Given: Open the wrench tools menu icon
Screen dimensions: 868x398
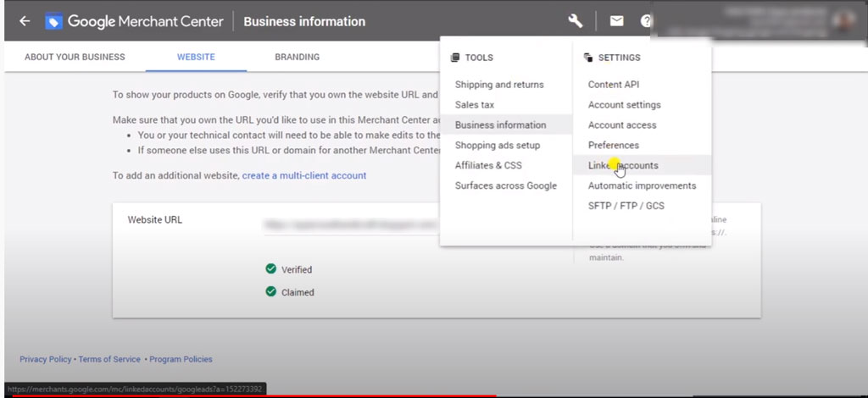Looking at the screenshot, I should [576, 21].
